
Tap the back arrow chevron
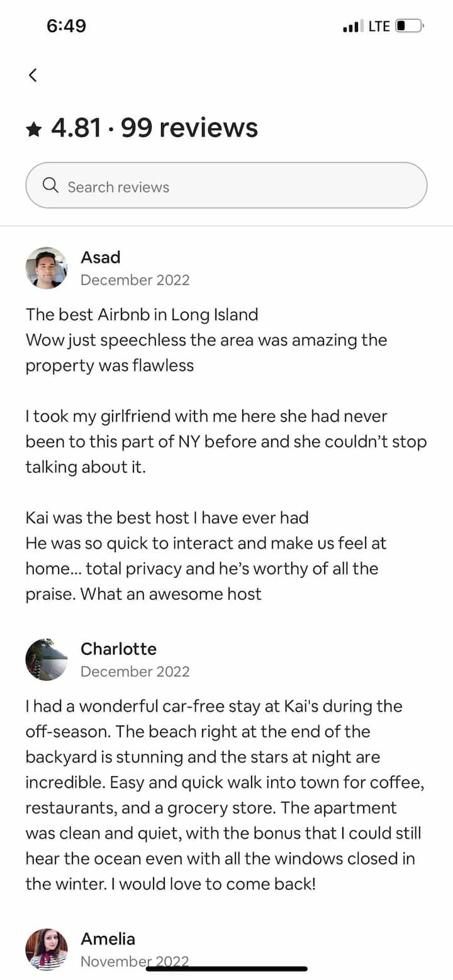pyautogui.click(x=33, y=75)
